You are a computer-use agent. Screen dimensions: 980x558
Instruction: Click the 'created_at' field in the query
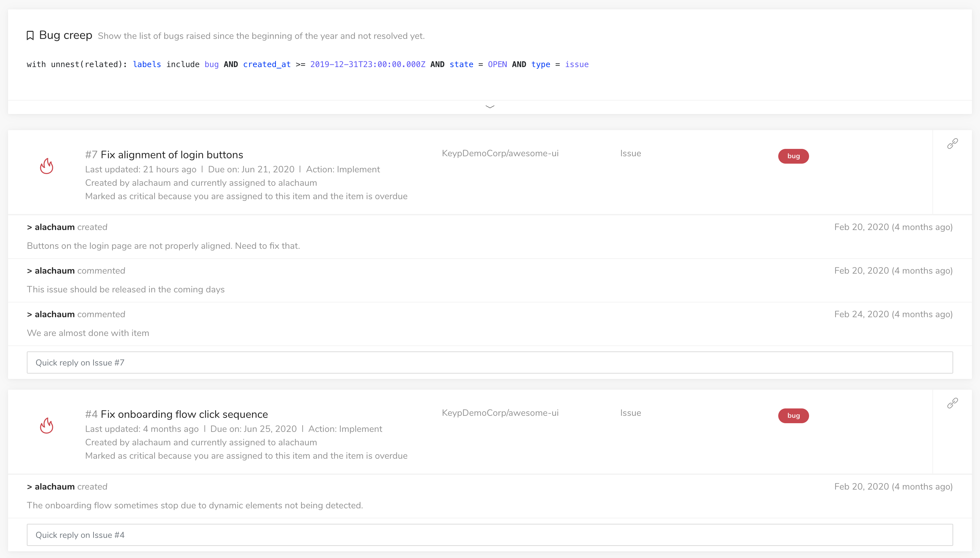click(267, 64)
